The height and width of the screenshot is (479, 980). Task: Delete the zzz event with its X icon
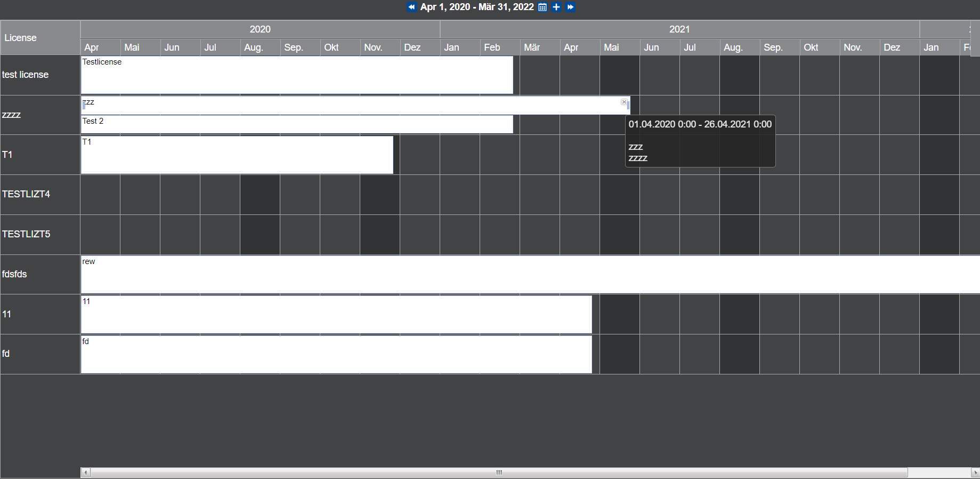point(624,102)
